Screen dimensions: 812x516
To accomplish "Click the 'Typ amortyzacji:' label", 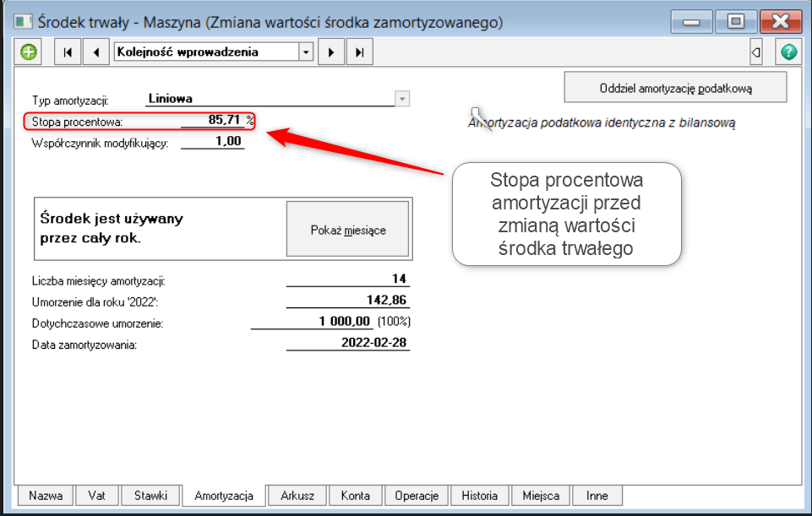I will click(70, 100).
